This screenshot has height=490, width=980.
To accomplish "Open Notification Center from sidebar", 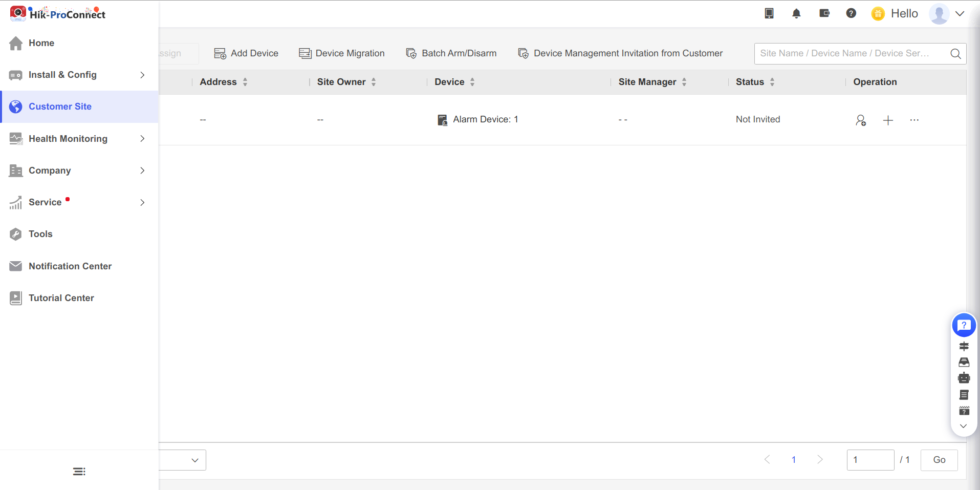I will pyautogui.click(x=70, y=266).
